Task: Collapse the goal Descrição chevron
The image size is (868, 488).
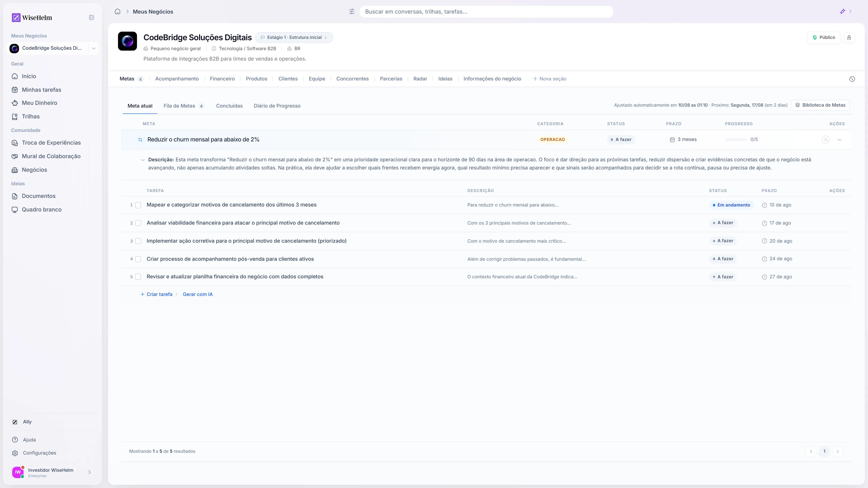Action: pos(143,160)
